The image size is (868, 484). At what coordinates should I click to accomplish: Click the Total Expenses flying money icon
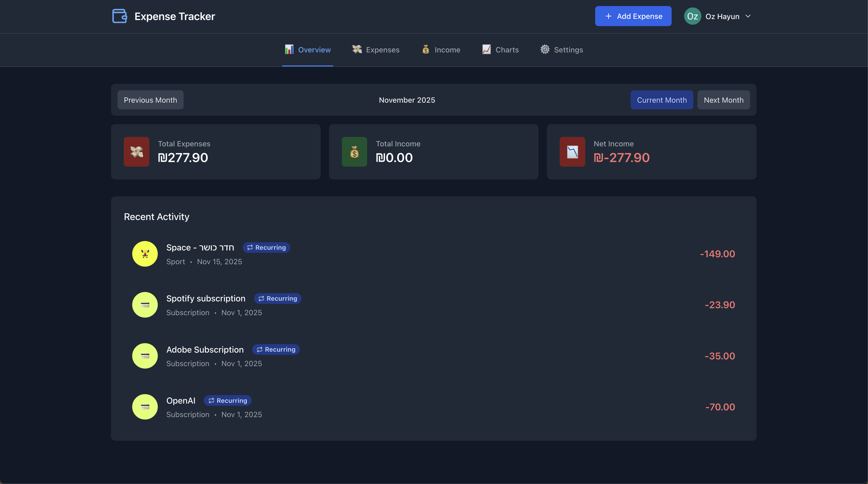pos(137,152)
